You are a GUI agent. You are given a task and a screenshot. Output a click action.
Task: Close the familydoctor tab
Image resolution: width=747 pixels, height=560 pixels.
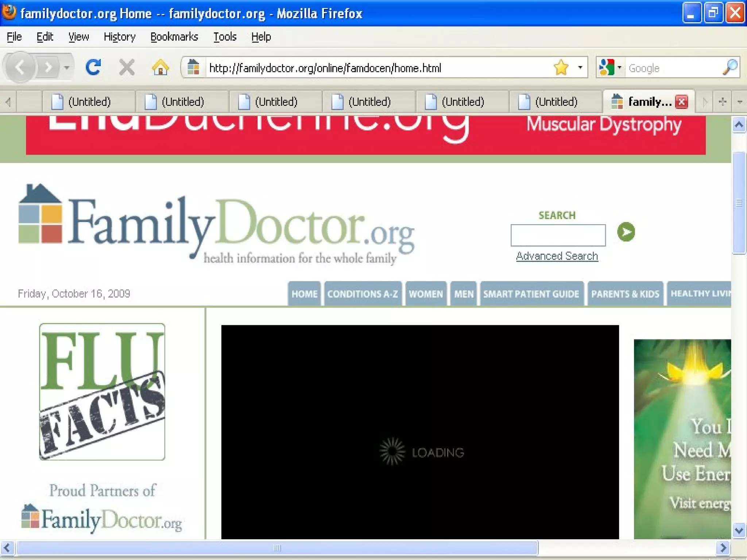(x=681, y=102)
